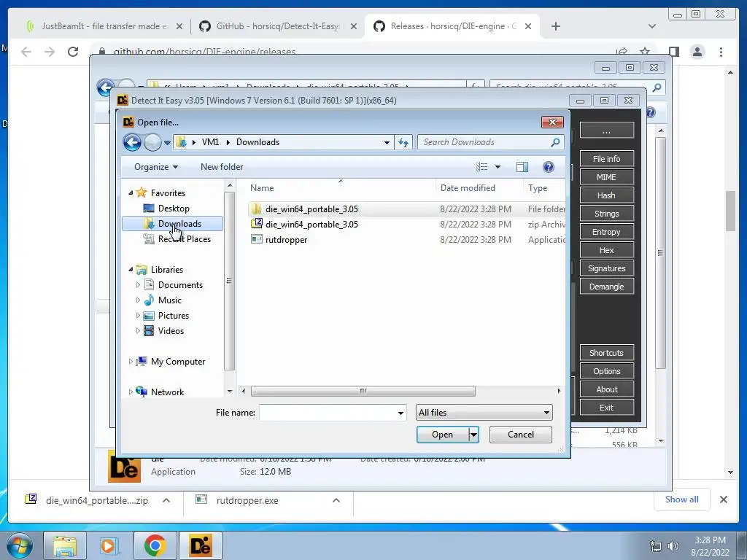Select the rutdropper application icon
The height and width of the screenshot is (560, 747).
pyautogui.click(x=257, y=239)
